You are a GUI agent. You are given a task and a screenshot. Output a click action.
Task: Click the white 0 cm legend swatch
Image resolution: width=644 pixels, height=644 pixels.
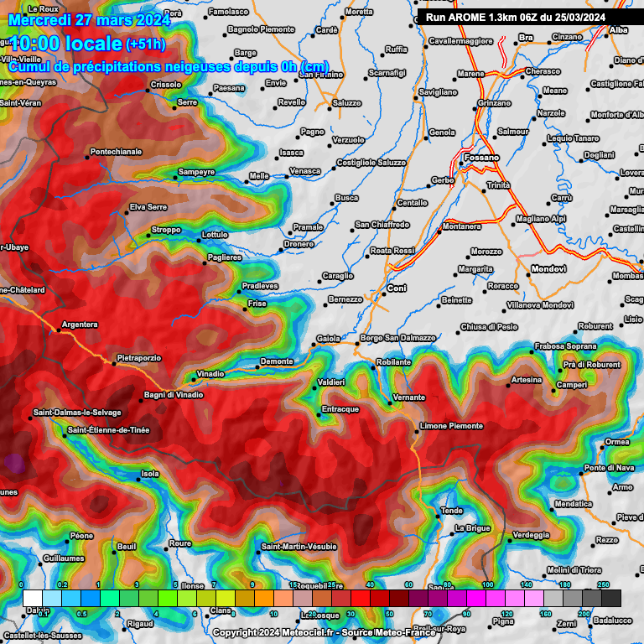tap(32, 598)
